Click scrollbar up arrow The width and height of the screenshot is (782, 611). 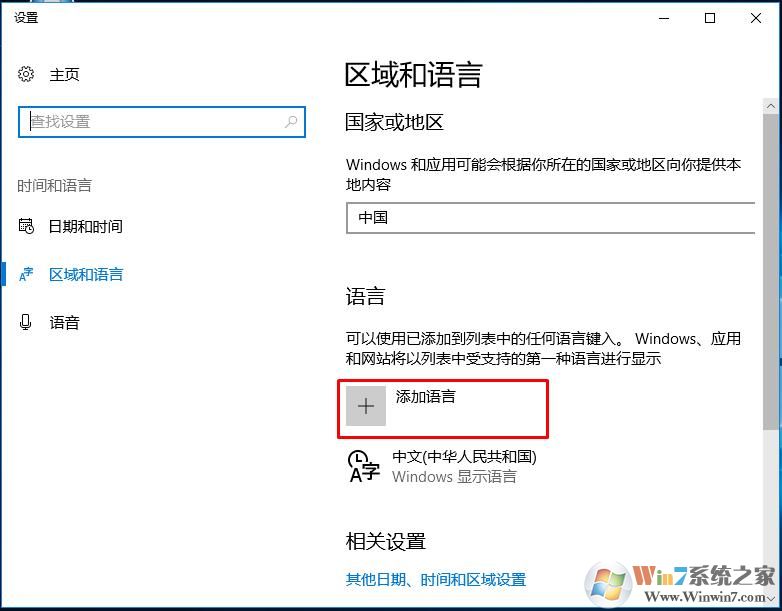[x=771, y=106]
